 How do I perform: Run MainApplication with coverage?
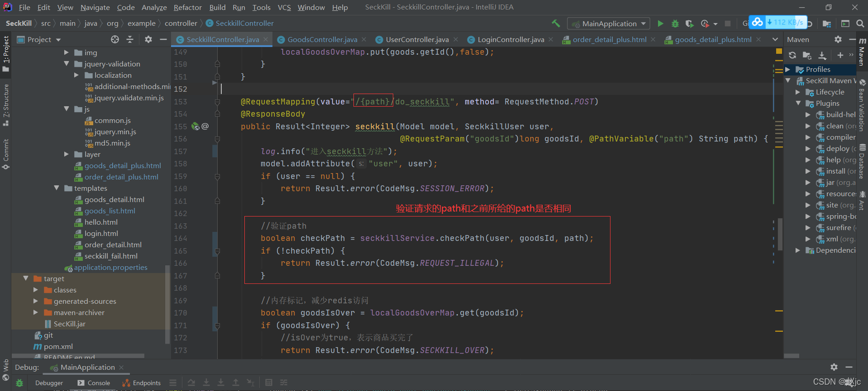click(x=689, y=24)
